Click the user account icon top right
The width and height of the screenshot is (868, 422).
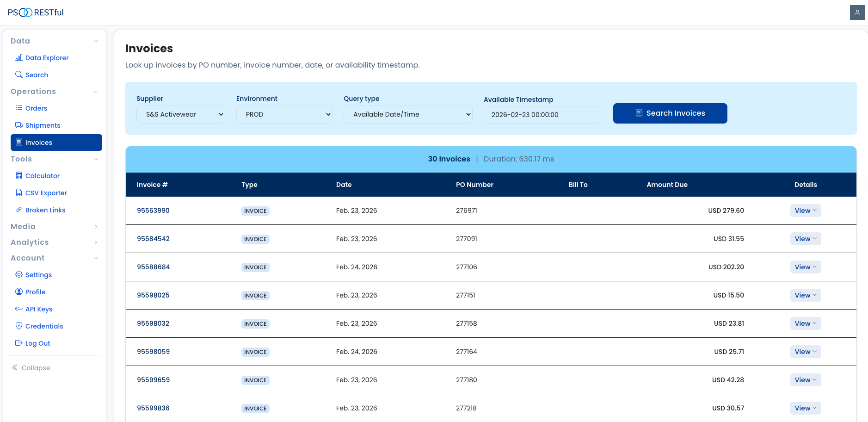857,12
